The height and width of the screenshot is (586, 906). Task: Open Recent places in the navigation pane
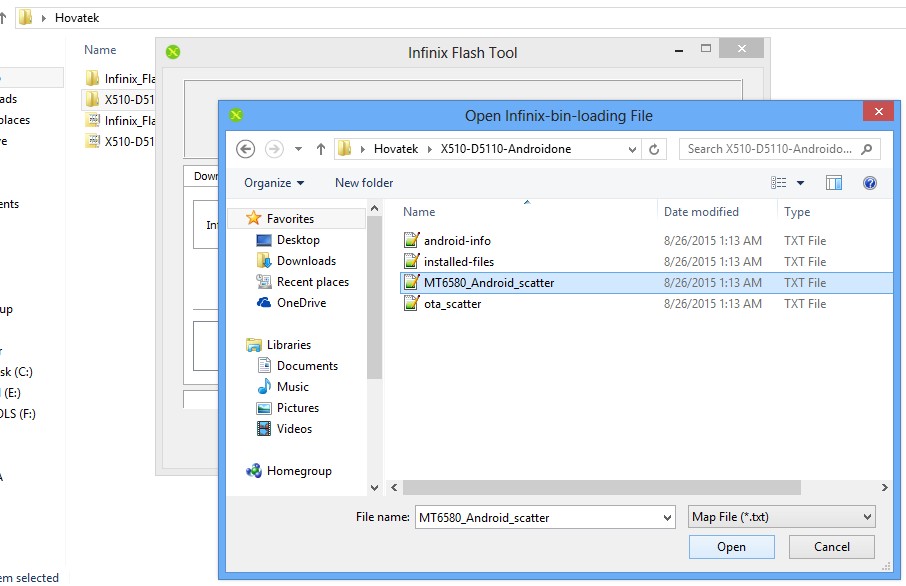point(313,281)
